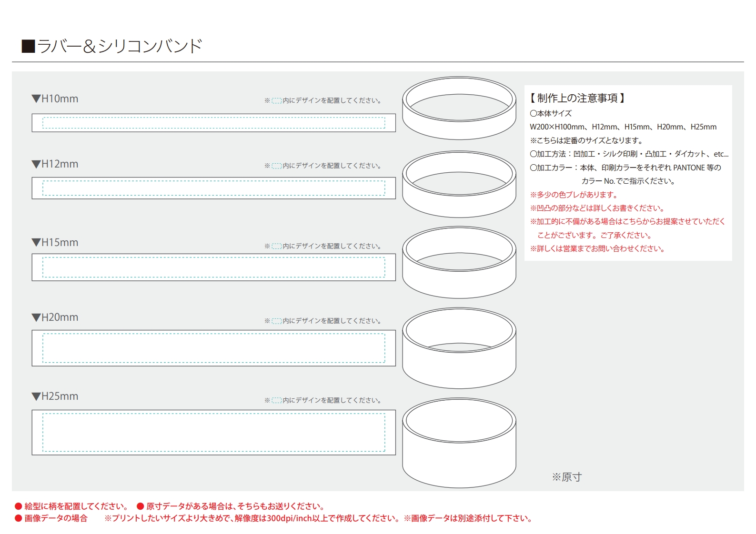Image resolution: width=756 pixels, height=534 pixels.
Task: Click the design placement note above H12mm box
Action: (x=323, y=166)
